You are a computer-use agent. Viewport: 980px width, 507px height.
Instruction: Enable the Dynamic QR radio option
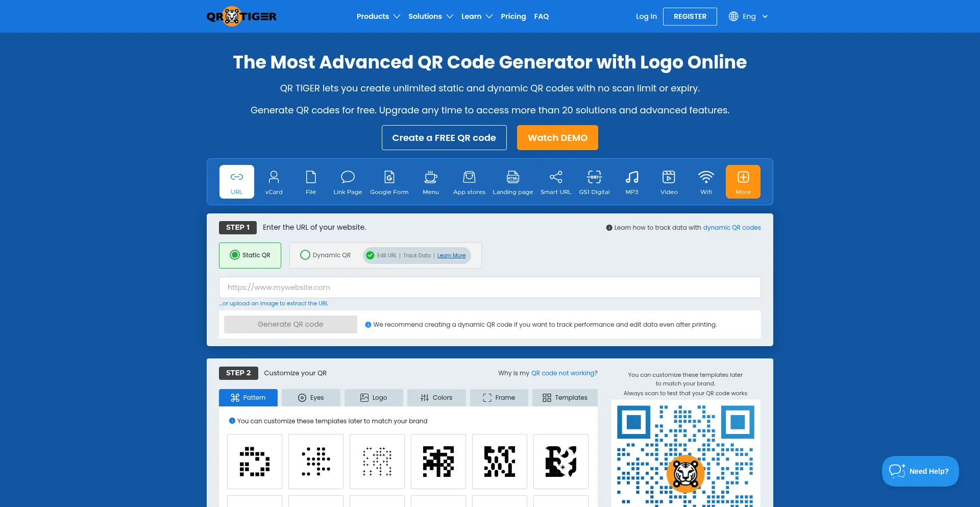(x=305, y=255)
